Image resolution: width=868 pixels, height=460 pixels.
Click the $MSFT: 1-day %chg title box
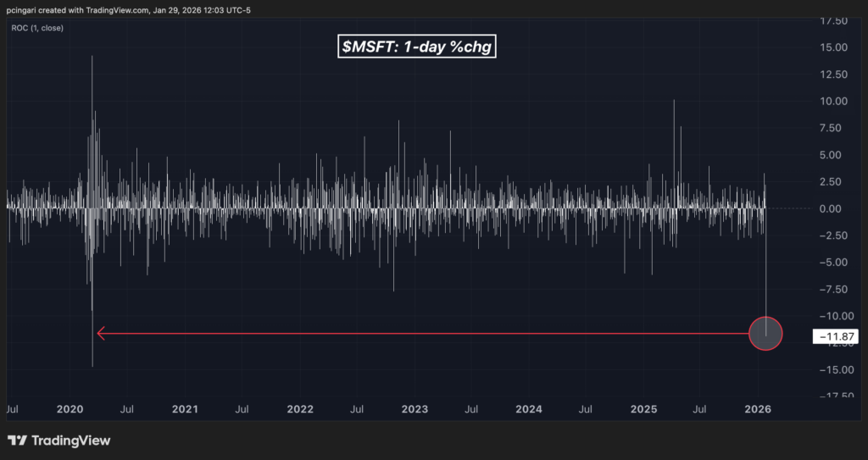click(418, 47)
